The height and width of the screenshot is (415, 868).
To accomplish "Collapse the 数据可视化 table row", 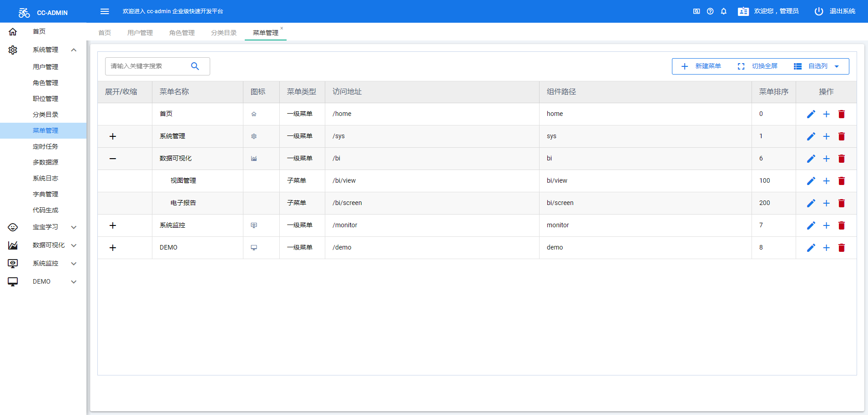I will tap(113, 159).
